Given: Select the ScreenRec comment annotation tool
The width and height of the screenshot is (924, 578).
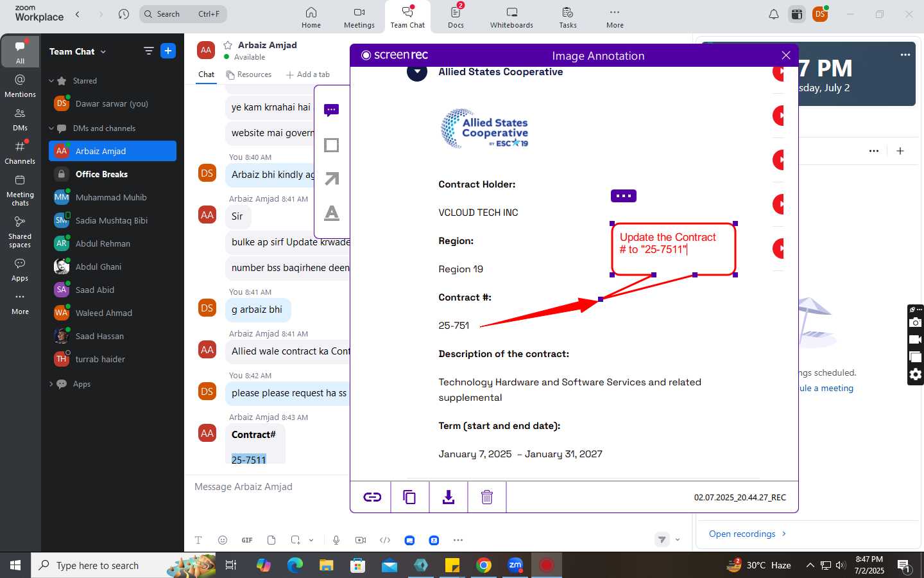Looking at the screenshot, I should 332,110.
